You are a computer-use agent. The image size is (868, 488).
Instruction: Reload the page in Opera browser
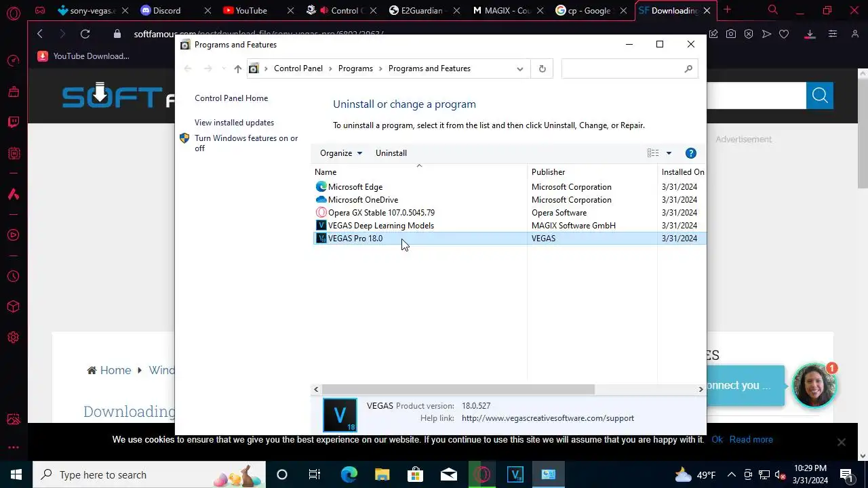tap(85, 34)
